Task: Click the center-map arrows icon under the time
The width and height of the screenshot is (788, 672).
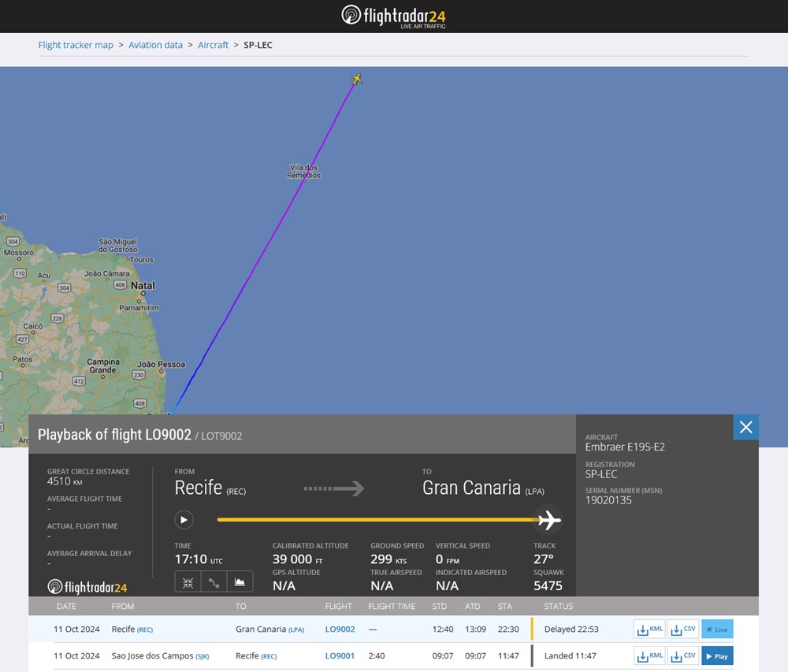Action: click(x=188, y=582)
